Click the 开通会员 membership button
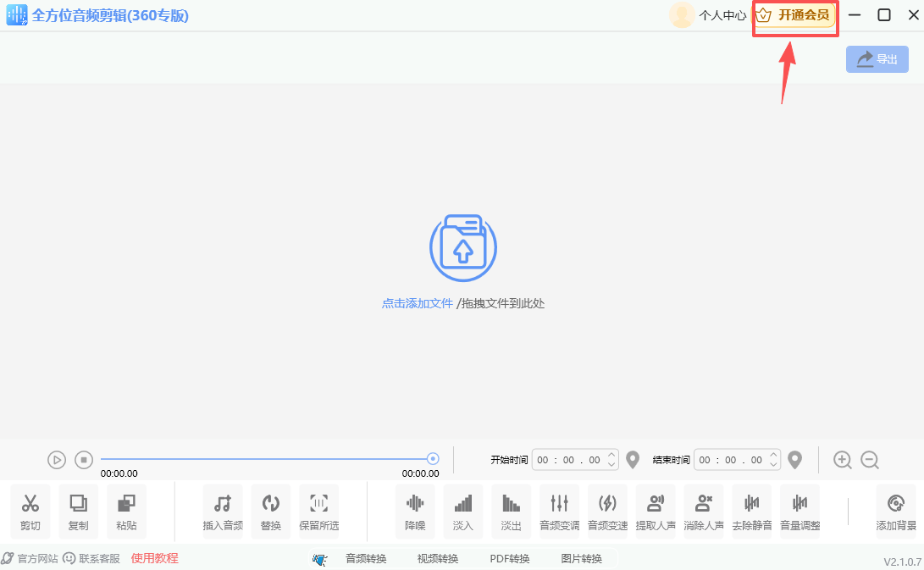924x570 pixels. click(x=794, y=15)
